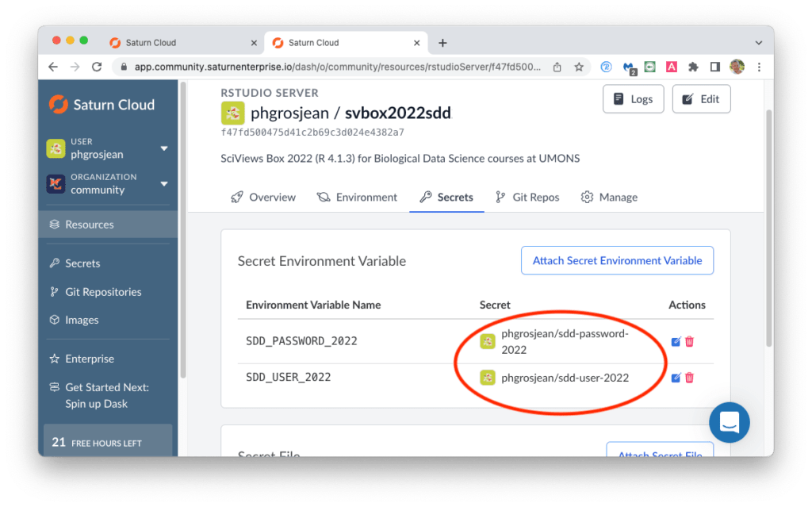Click the site lock icon in address bar
The width and height of the screenshot is (812, 507).
(123, 67)
